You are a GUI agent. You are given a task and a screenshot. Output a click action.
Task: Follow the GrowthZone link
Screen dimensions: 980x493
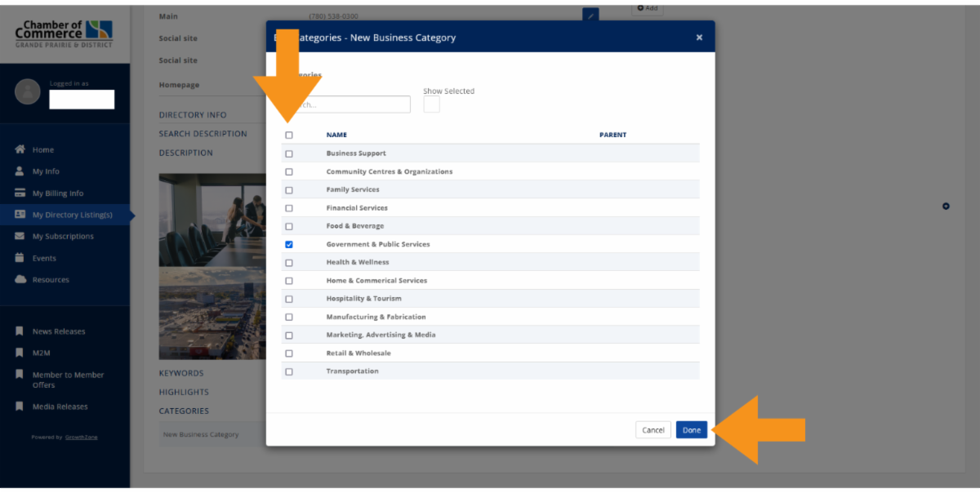point(82,437)
